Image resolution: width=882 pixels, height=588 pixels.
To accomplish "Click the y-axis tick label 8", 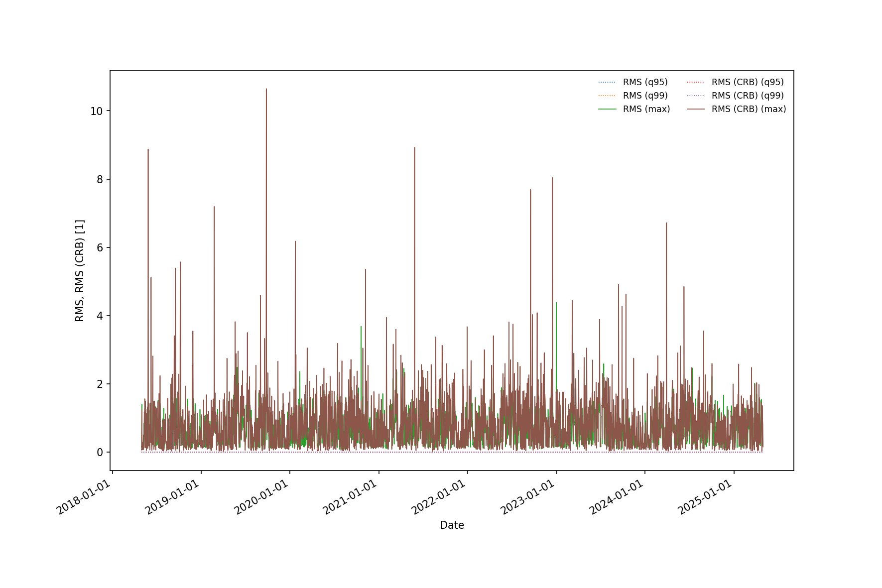I will tap(100, 180).
